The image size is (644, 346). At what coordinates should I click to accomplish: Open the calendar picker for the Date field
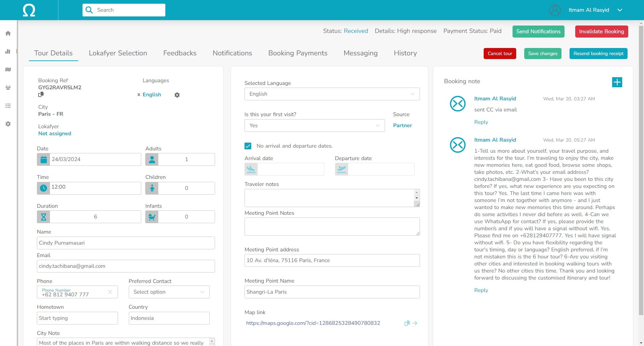[43, 159]
